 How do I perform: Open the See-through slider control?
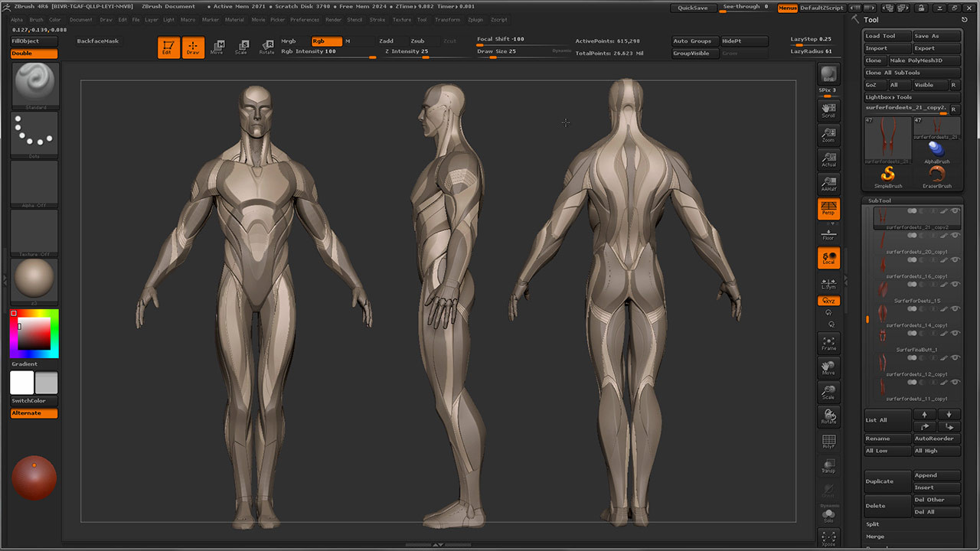(742, 7)
